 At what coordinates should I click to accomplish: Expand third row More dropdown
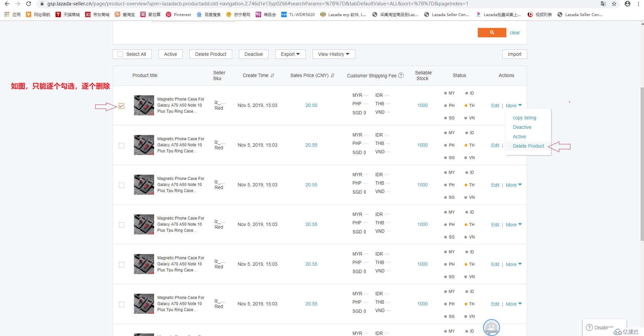click(x=514, y=185)
